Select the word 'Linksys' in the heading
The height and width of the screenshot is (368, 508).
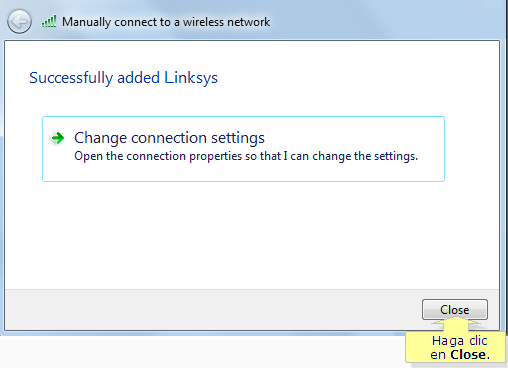(191, 78)
